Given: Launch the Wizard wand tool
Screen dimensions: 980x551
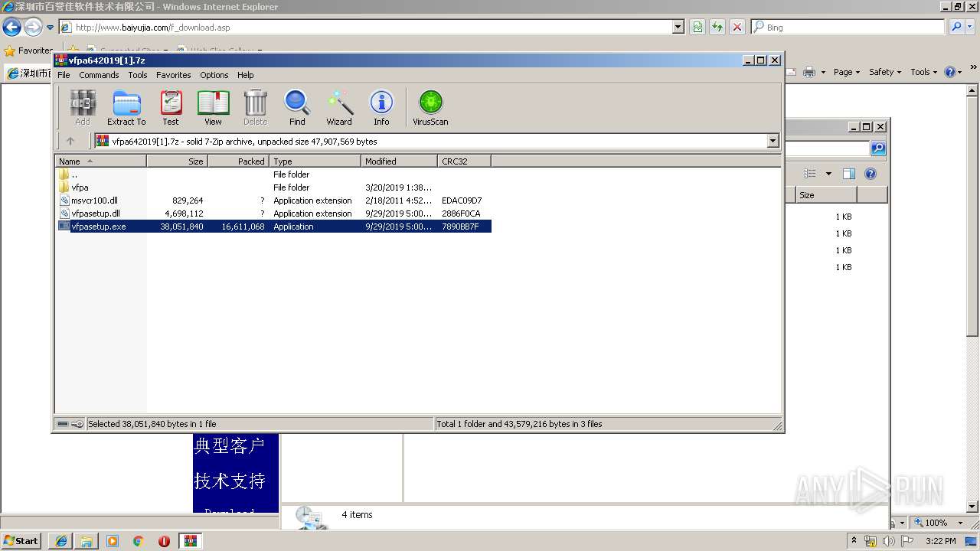Looking at the screenshot, I should pos(339,108).
